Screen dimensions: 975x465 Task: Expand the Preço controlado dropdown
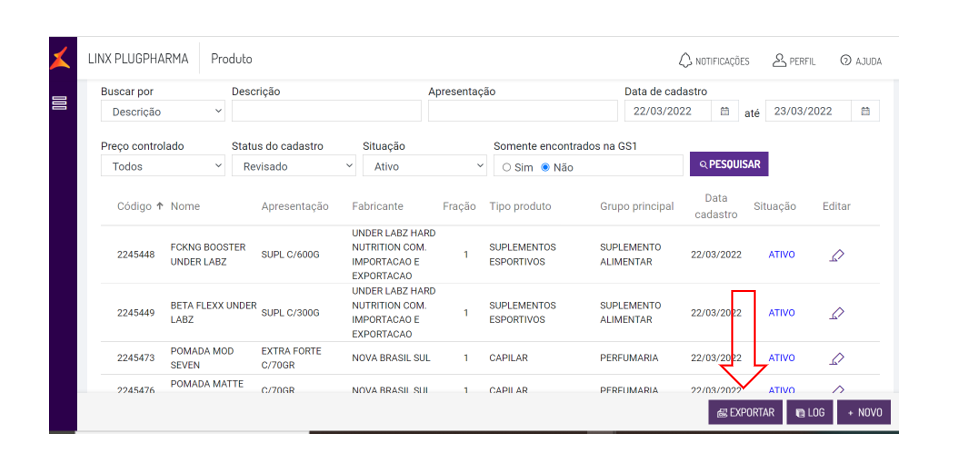pos(163,166)
